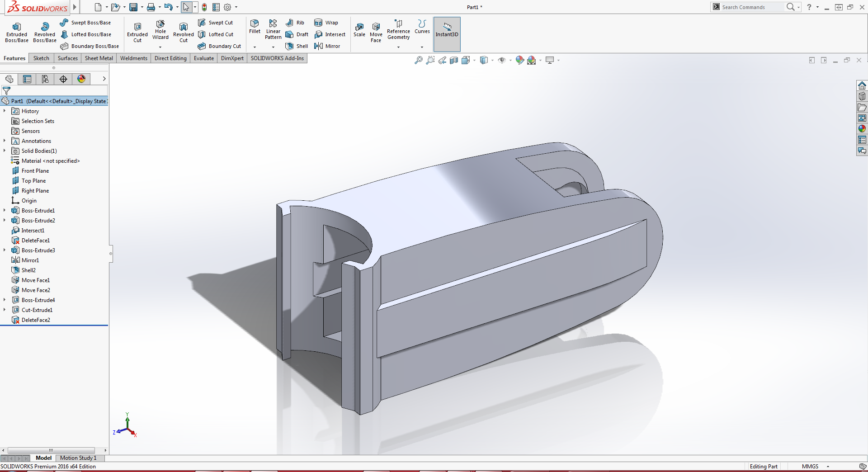
Task: Open the Edit Appearance color tool
Action: click(x=519, y=60)
